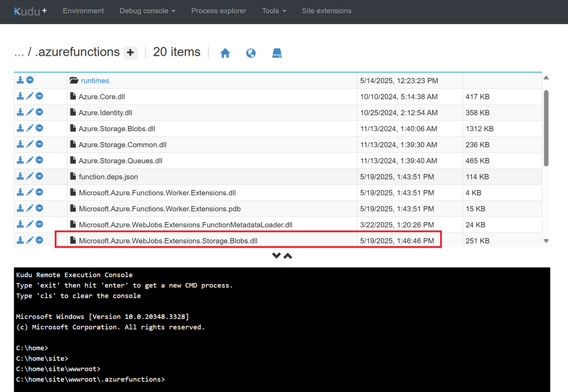Collapse file list with down chevron
Viewport: 568px width, 392px height.
[276, 256]
